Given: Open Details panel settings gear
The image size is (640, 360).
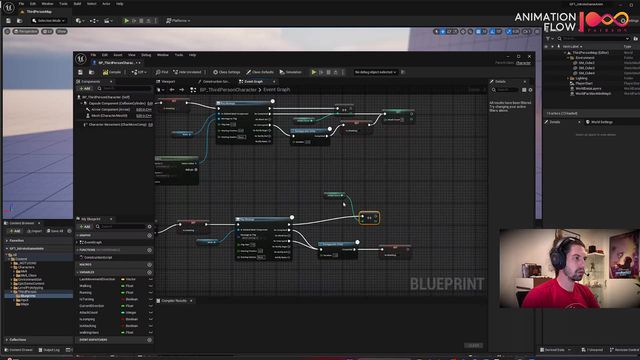Looking at the screenshot, I should pos(530,90).
